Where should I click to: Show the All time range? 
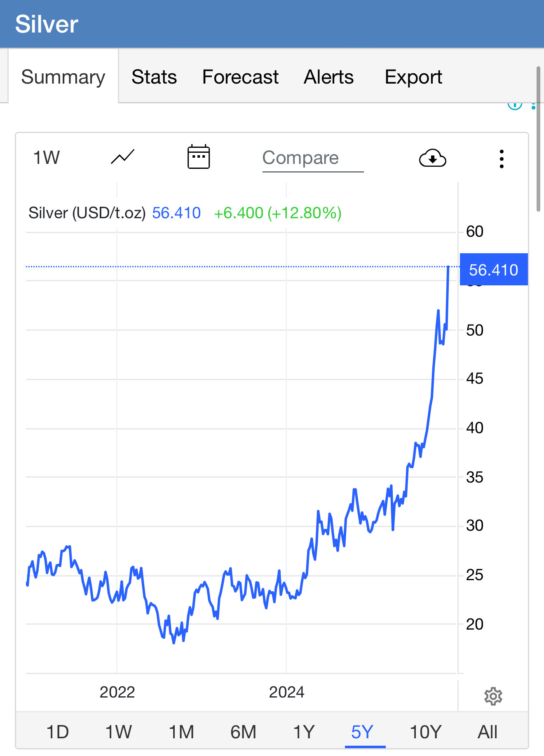[488, 732]
